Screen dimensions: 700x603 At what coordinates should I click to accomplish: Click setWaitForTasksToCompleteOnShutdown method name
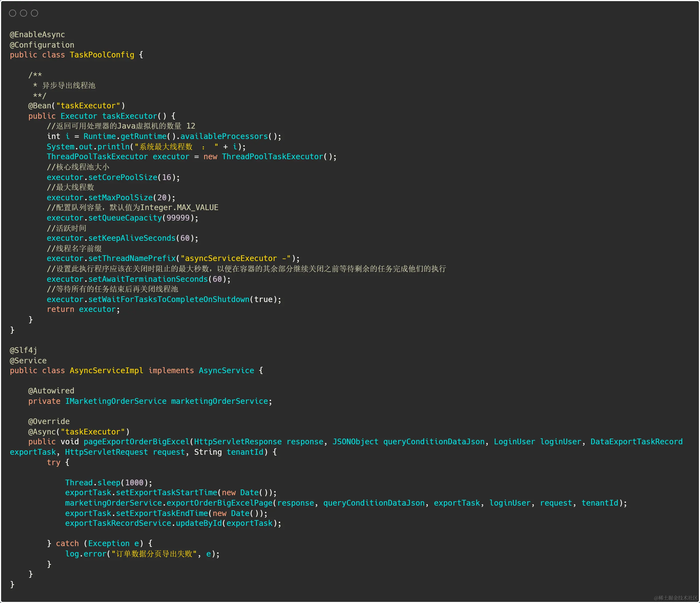click(169, 299)
